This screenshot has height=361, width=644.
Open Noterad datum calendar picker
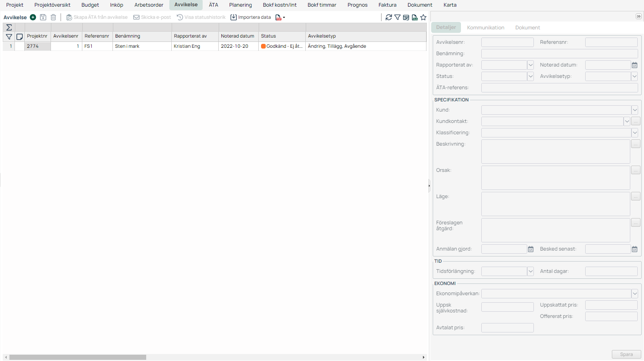click(635, 65)
